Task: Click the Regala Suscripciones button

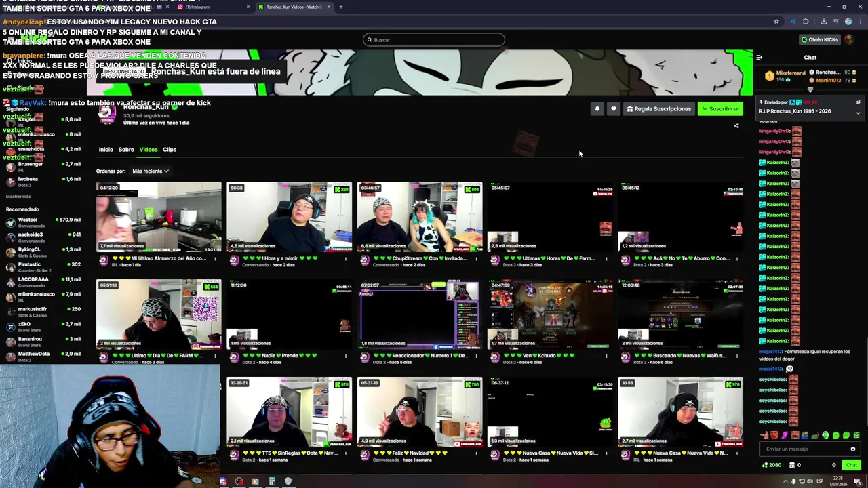Action: (x=659, y=108)
